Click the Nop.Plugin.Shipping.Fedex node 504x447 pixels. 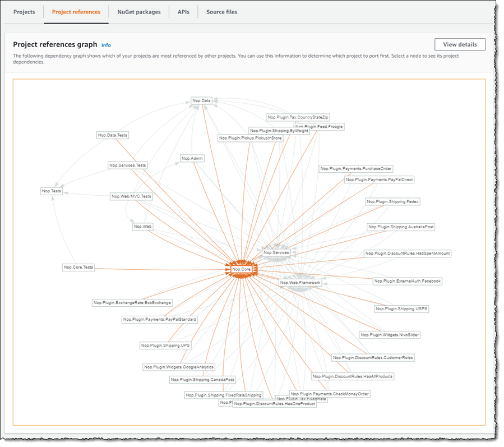(x=392, y=201)
